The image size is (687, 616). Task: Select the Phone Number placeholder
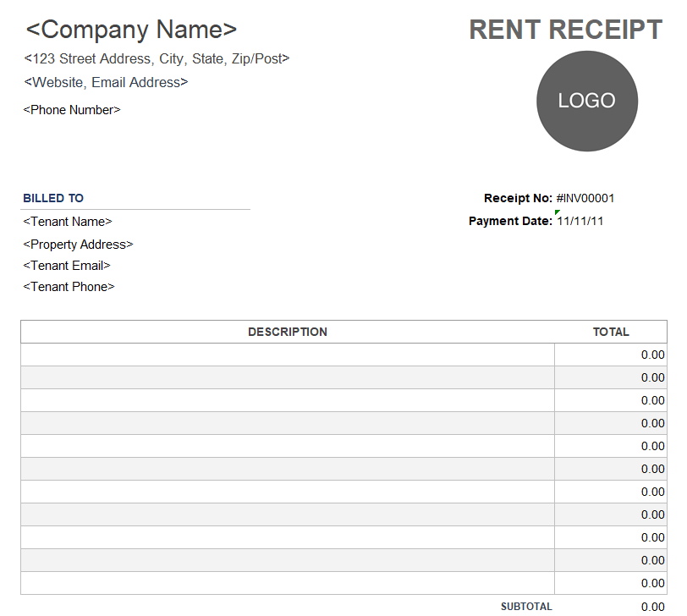click(72, 110)
